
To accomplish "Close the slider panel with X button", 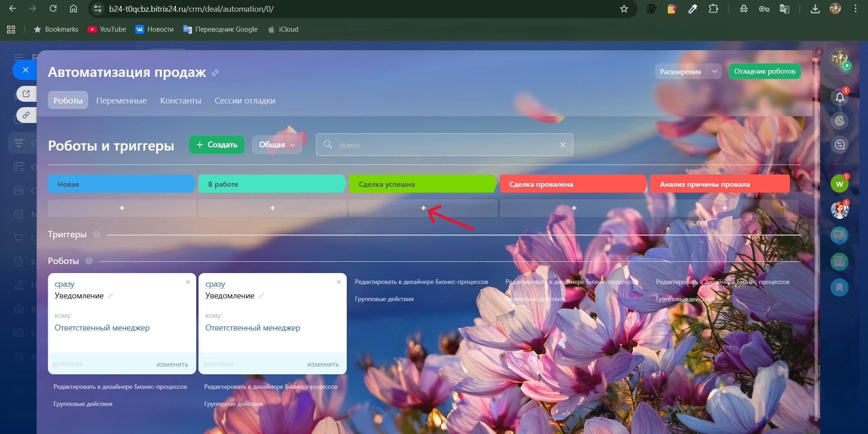I will click(x=26, y=70).
